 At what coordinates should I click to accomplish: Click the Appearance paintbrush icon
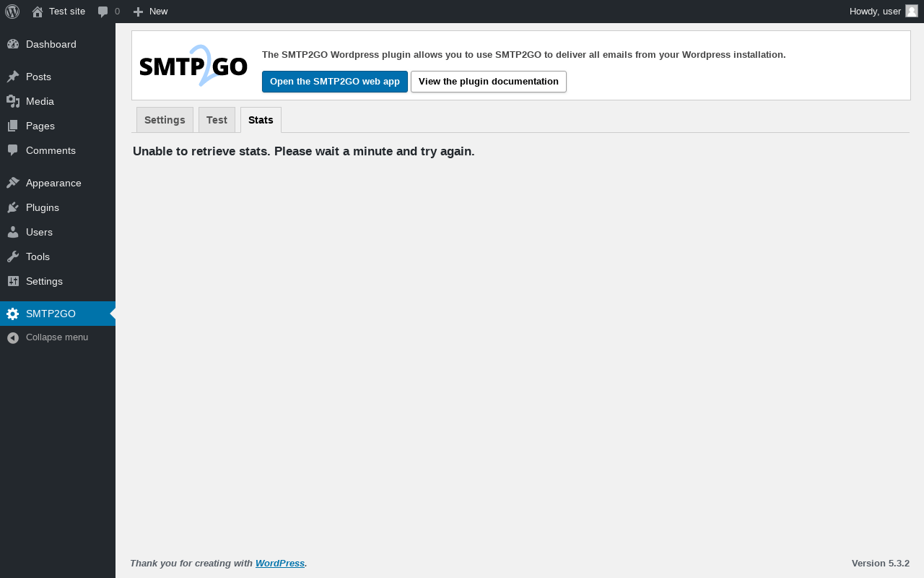pos(13,183)
